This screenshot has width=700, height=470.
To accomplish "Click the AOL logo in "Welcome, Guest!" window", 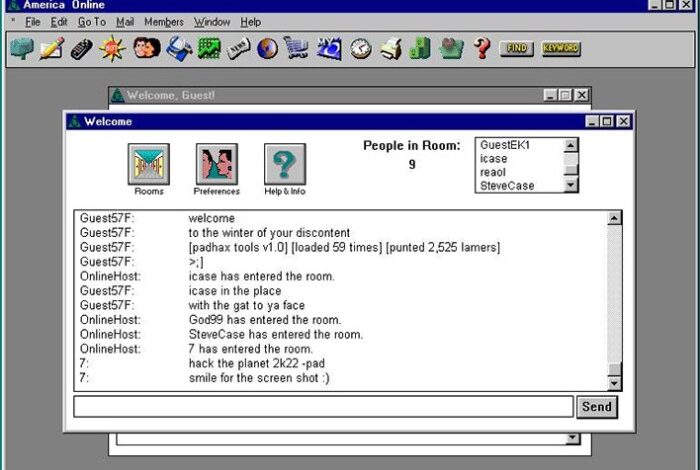I will pos(117,95).
